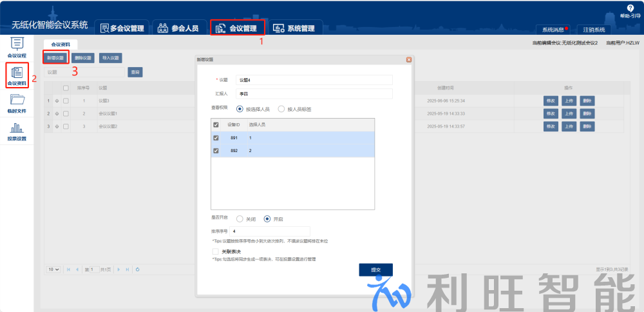Screen dimensions: 644x312
Task: Click the page number input in pagination
Action: pos(94,269)
